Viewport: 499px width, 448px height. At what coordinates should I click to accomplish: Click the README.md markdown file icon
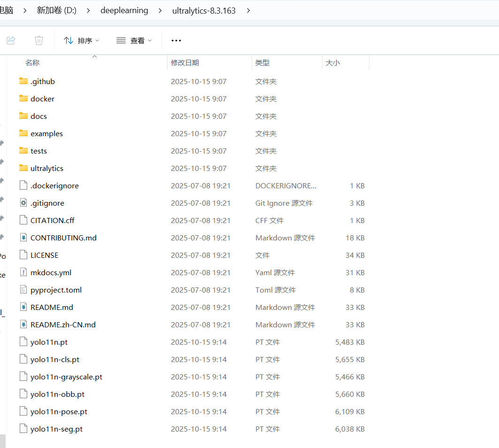tap(23, 307)
